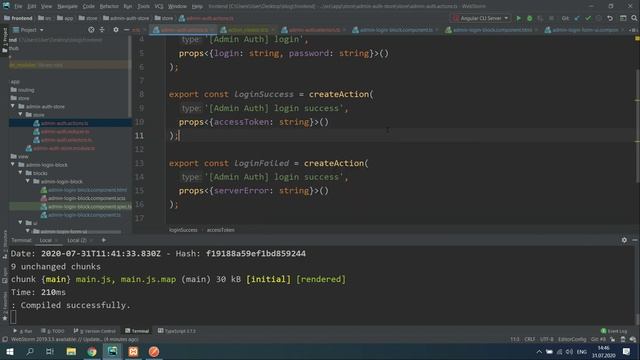Collapse the store folder under admin-auth-store
Image resolution: width=640 pixels, height=360 pixels.
(20, 115)
